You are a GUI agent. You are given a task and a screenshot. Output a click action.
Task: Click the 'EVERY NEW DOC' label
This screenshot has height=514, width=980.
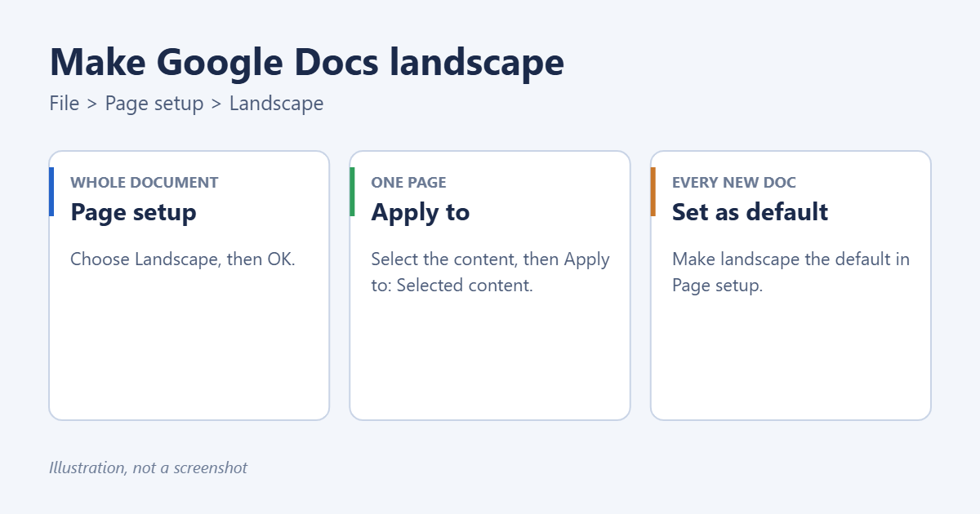click(x=734, y=183)
